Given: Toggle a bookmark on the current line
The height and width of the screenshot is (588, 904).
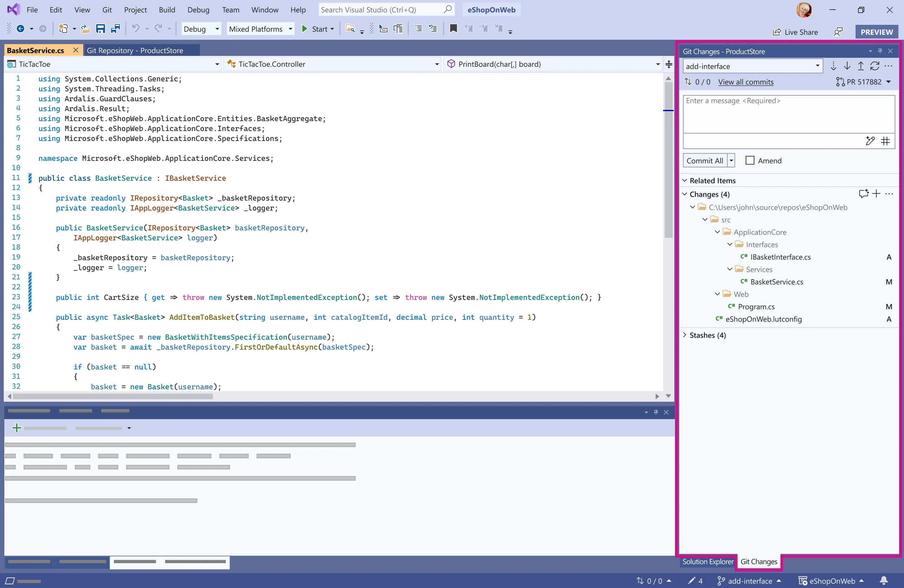Looking at the screenshot, I should pyautogui.click(x=453, y=29).
